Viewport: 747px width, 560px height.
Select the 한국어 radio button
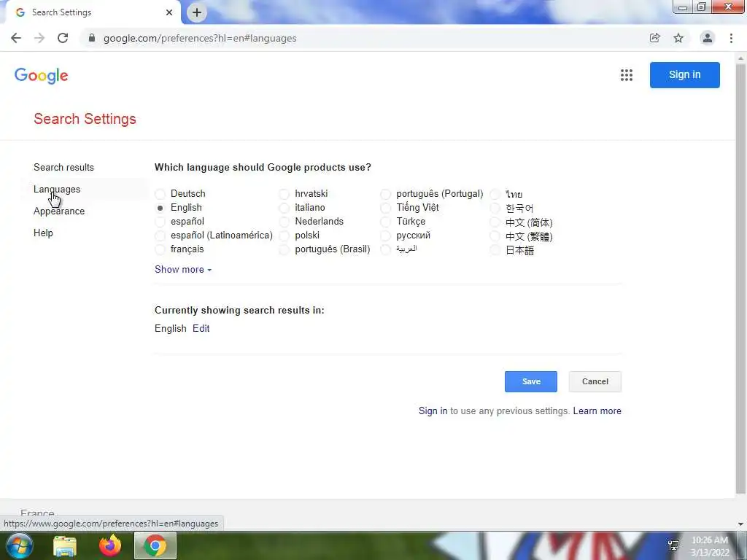495,208
